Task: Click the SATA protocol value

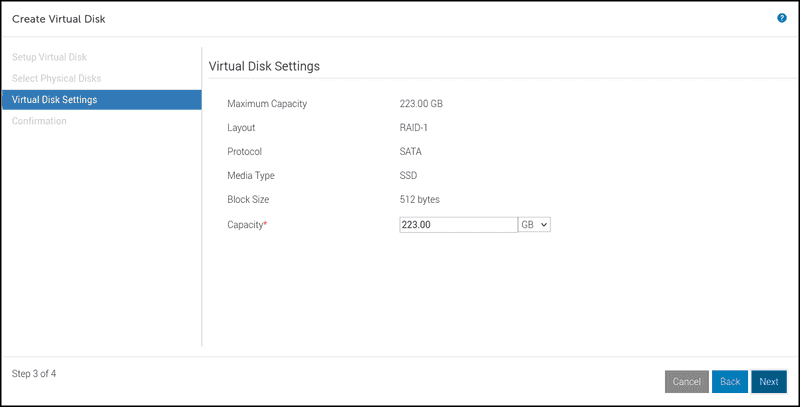Action: [411, 152]
